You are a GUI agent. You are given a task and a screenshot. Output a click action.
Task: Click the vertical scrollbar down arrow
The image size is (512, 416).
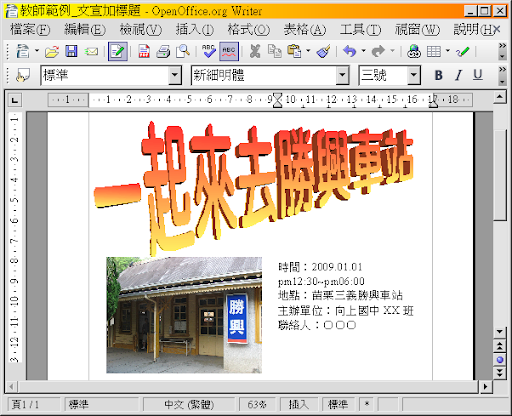(499, 332)
